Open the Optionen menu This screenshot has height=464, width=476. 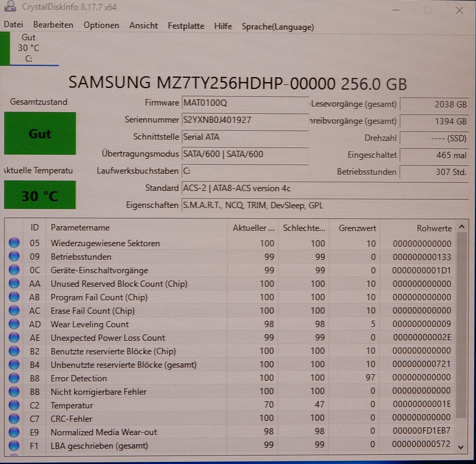click(101, 25)
